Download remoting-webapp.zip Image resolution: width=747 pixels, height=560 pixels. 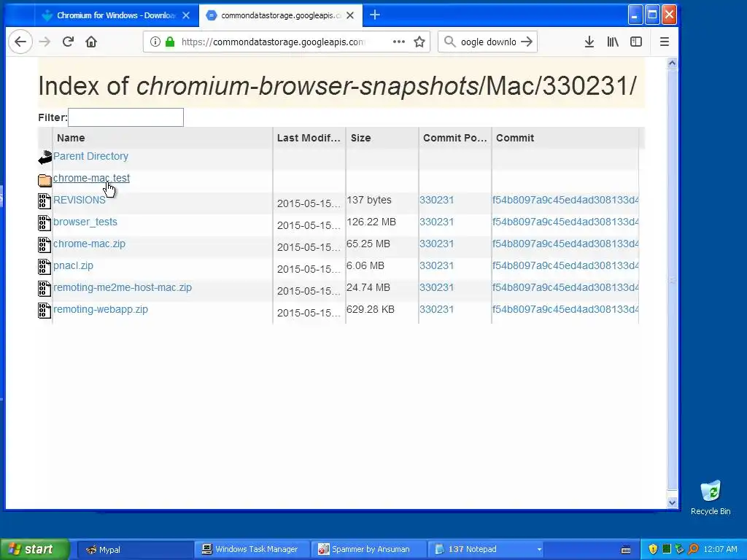[101, 309]
